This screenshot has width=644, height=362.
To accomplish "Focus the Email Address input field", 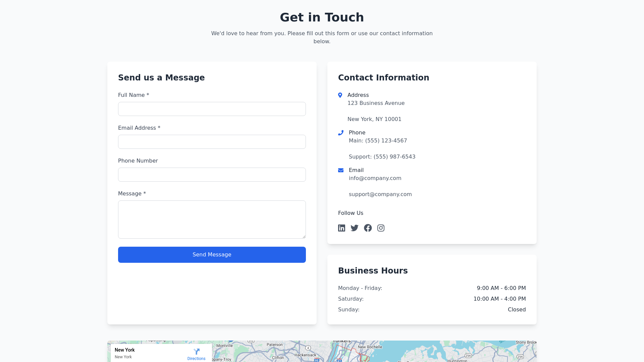I will (x=212, y=142).
